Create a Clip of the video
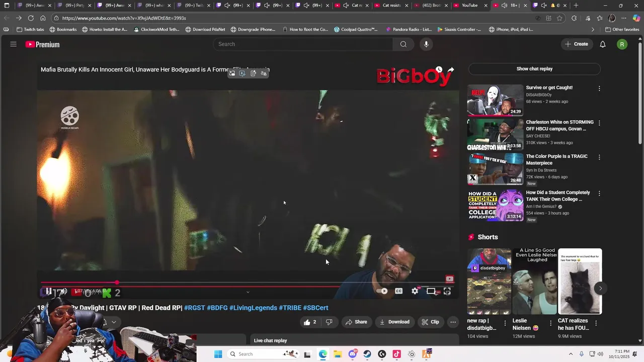 431,322
